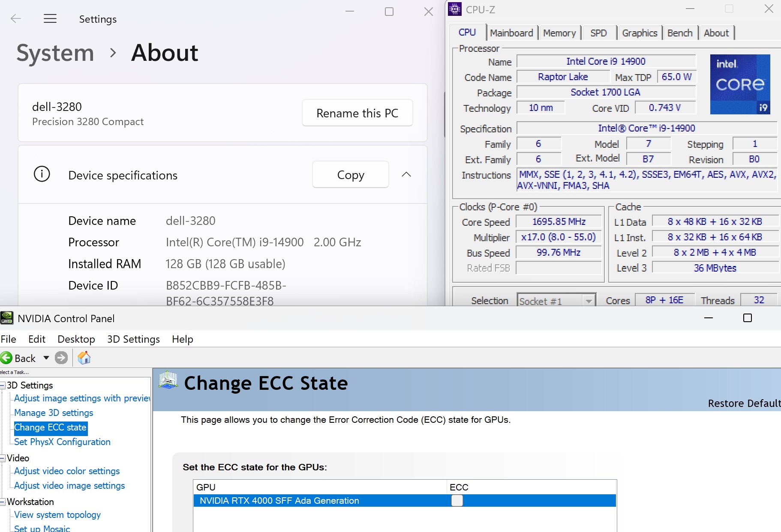The width and height of the screenshot is (781, 532).
Task: Click the Intel Core i9 14900 name field
Action: tap(606, 61)
